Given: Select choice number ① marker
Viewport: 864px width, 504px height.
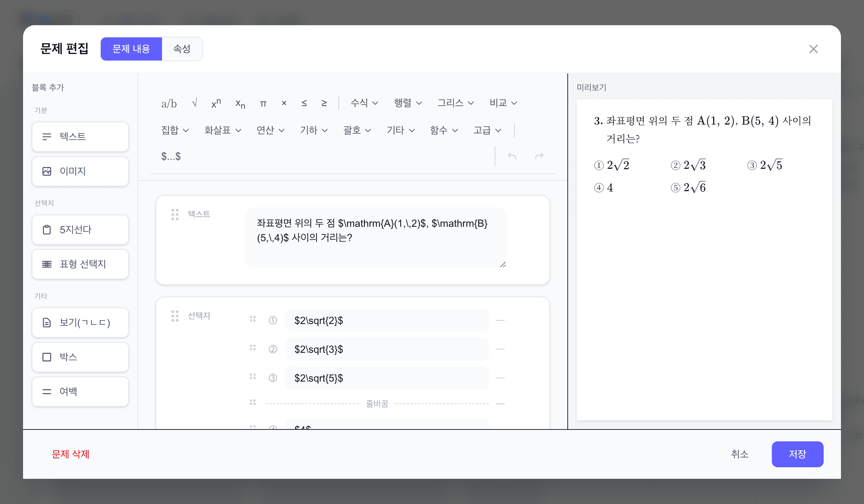Looking at the screenshot, I should click(x=273, y=320).
